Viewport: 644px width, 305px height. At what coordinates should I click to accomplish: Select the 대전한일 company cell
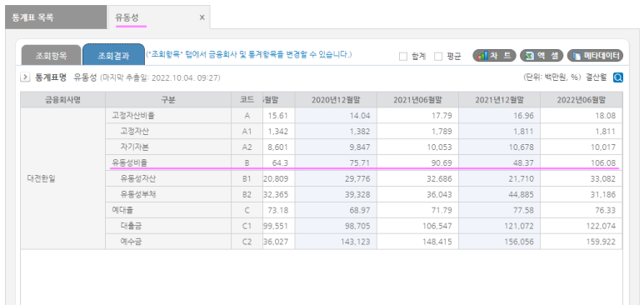point(62,179)
